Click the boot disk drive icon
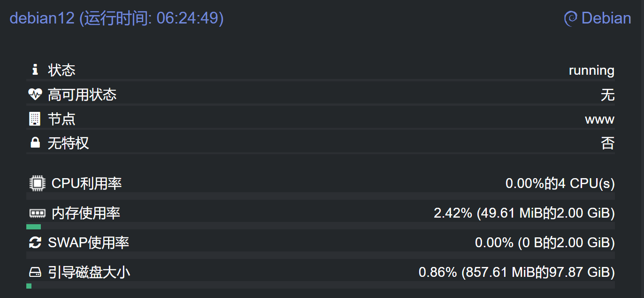The image size is (644, 298). [x=35, y=272]
